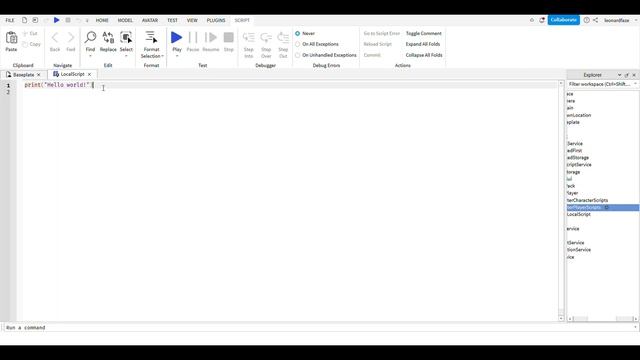Viewport: 640px width, 360px height.
Task: Open the Select dropdown arrow
Action: pos(126,56)
